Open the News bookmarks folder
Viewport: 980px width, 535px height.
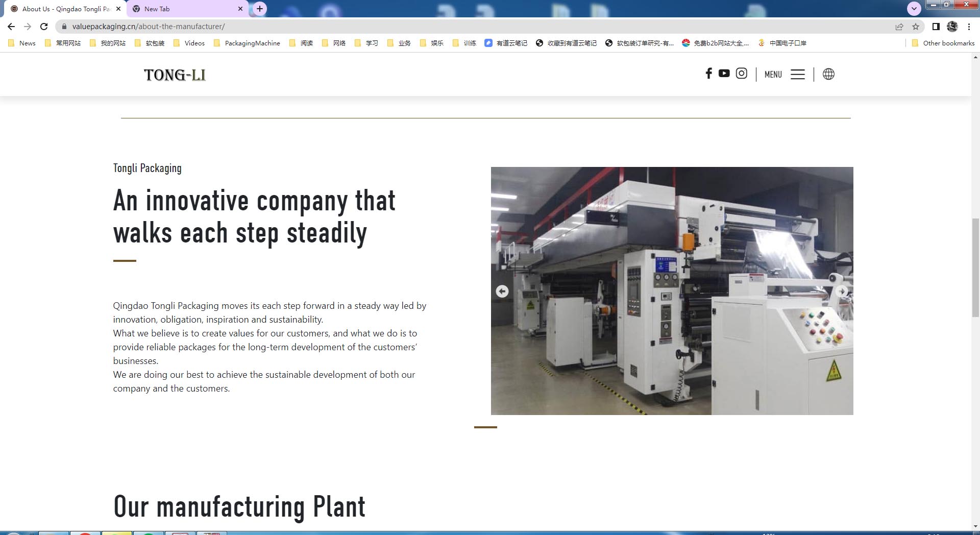pyautogui.click(x=22, y=43)
